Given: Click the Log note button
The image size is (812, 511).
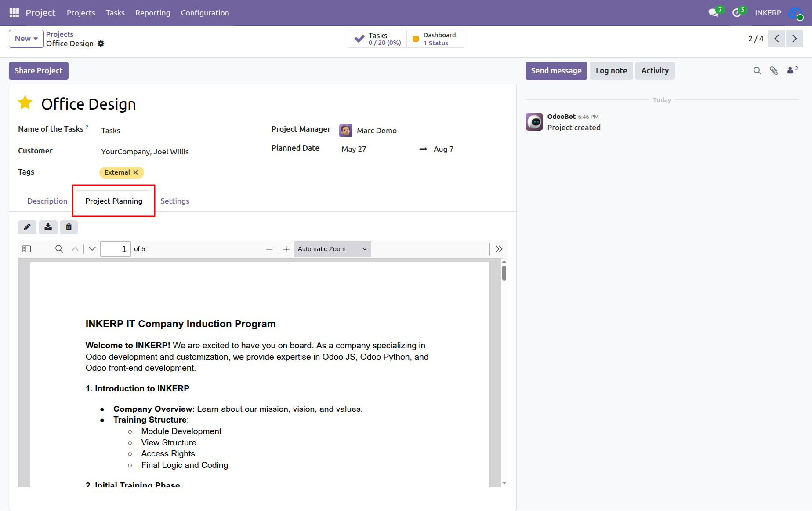Looking at the screenshot, I should (x=611, y=71).
